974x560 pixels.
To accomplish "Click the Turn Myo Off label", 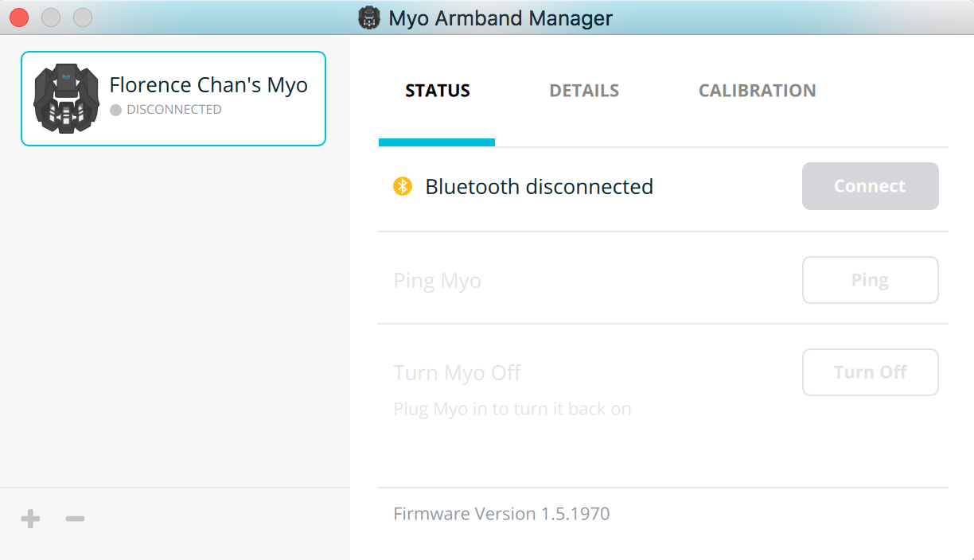I will coord(458,373).
